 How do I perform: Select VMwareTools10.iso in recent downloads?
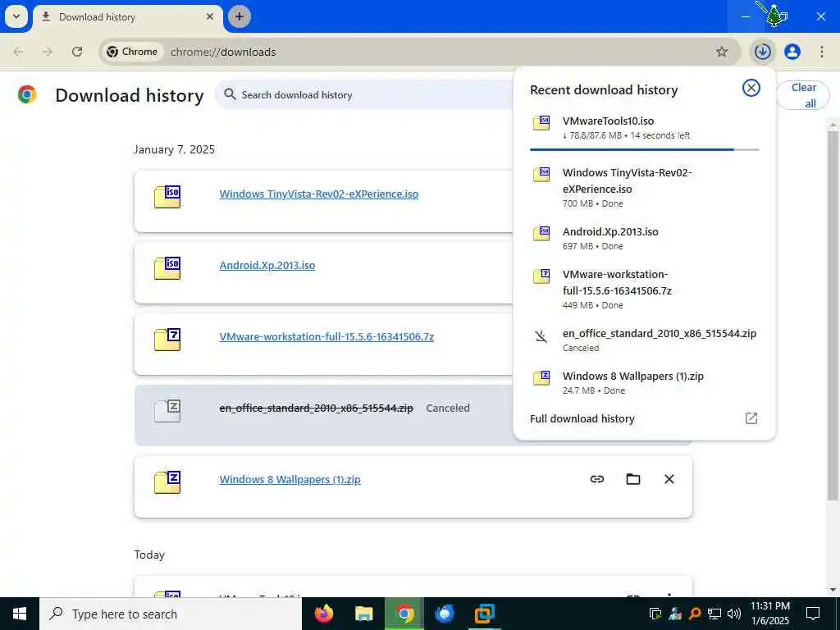click(x=644, y=127)
